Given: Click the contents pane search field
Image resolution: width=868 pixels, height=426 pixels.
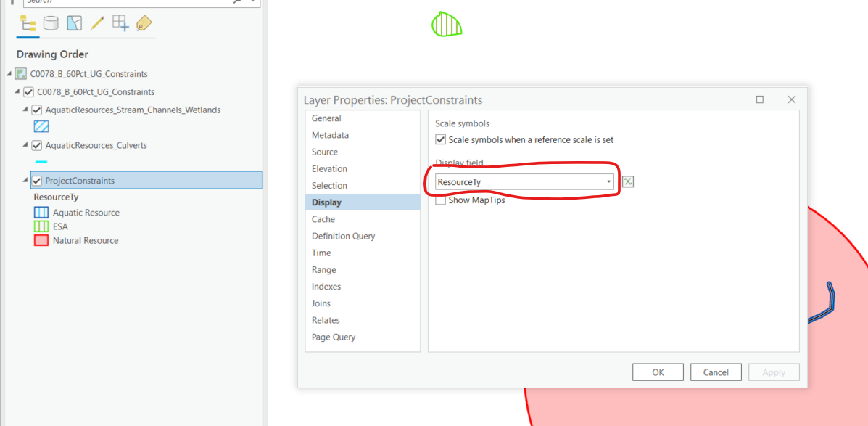Looking at the screenshot, I should click(x=126, y=2).
